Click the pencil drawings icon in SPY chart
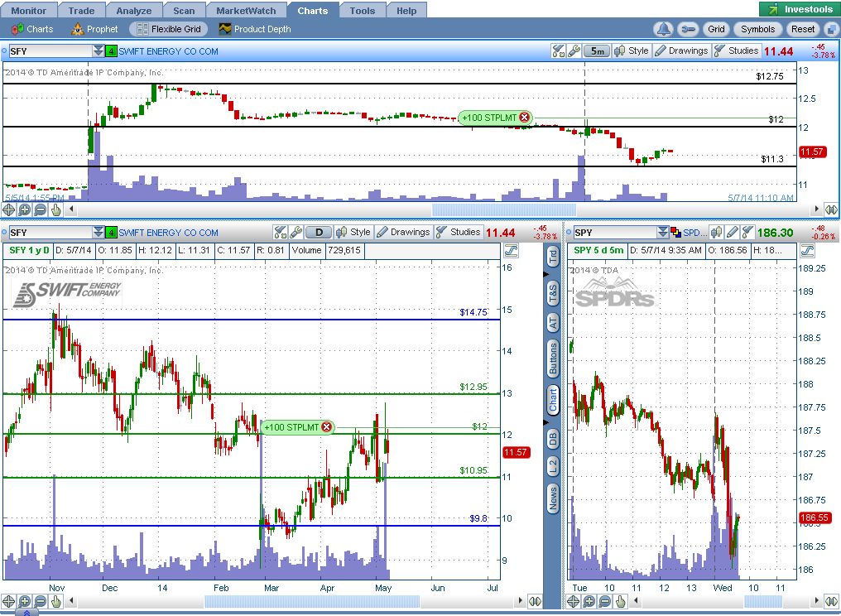841x616 pixels. click(732, 233)
